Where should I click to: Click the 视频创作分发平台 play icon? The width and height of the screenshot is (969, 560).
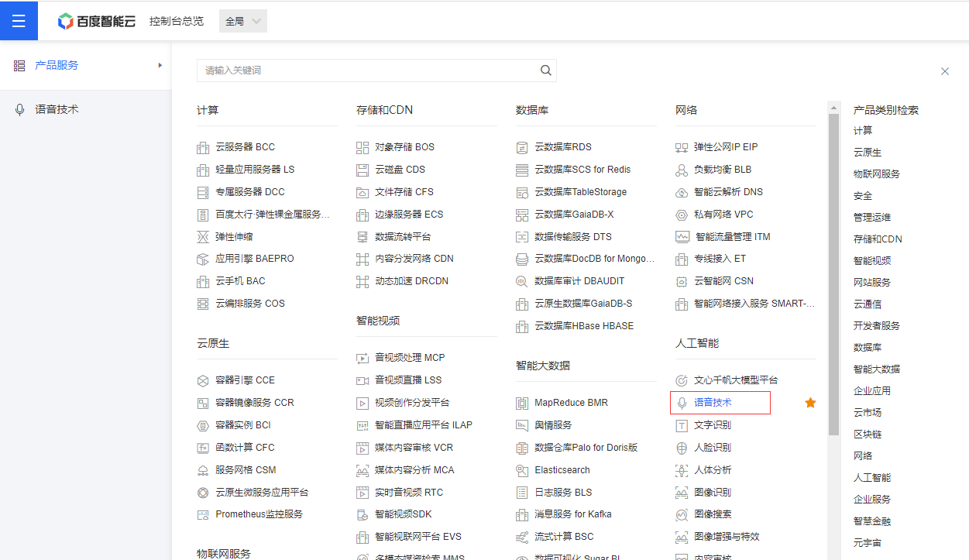[363, 404]
